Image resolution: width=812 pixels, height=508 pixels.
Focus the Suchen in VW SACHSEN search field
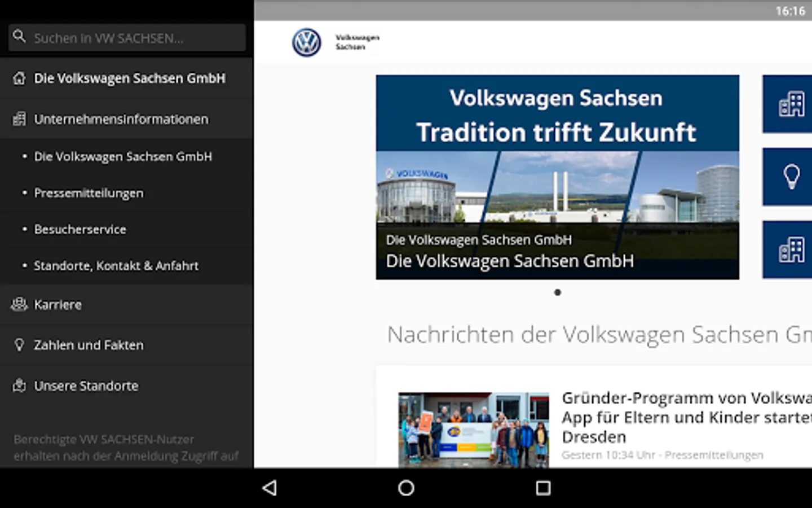click(127, 37)
